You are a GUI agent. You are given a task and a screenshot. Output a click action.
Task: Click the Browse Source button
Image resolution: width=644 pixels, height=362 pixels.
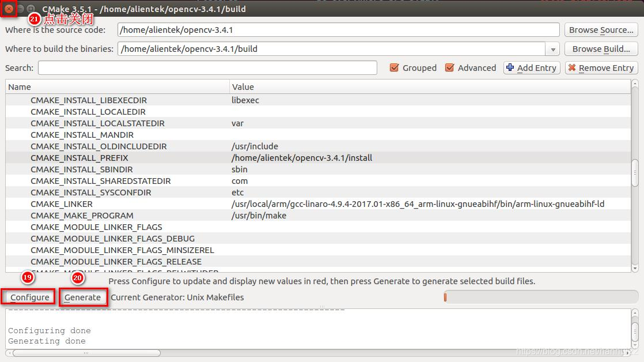pos(601,29)
